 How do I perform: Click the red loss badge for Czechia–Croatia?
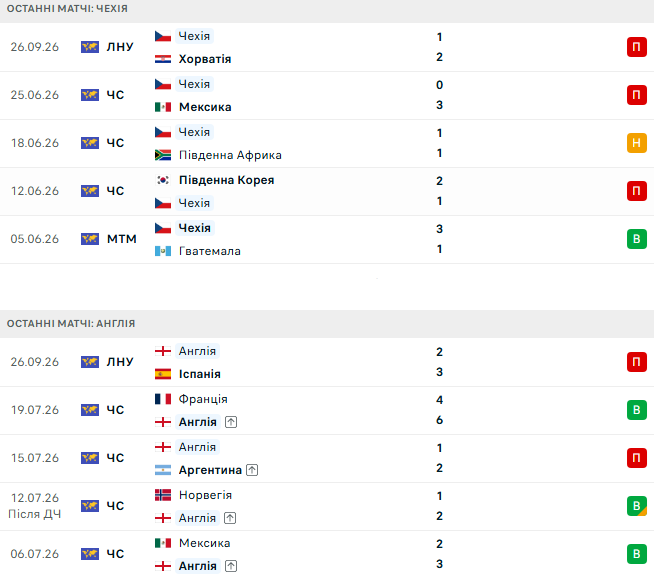click(x=636, y=47)
